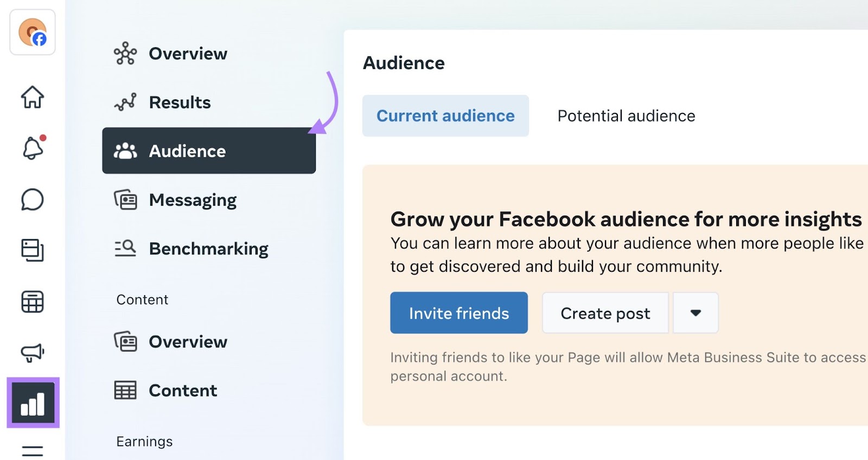The width and height of the screenshot is (868, 460).
Task: Select Insights bar chart icon
Action: (x=33, y=403)
